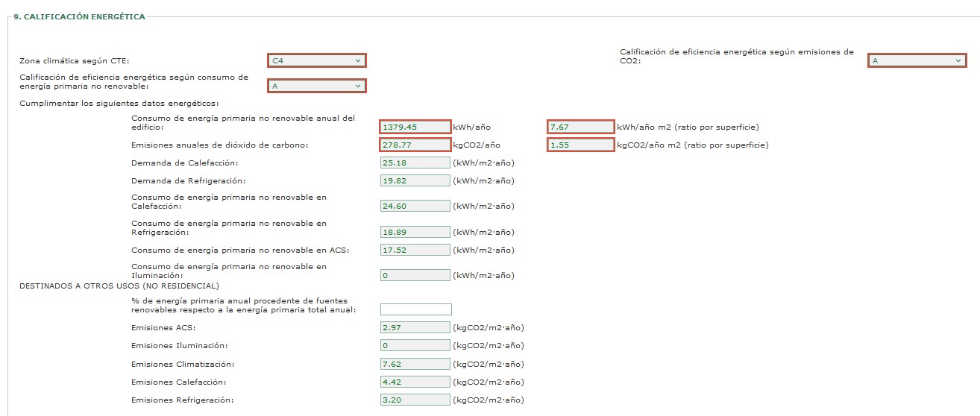
Task: Click the kWh/año m2 ratio field showing 7.67
Action: (580, 127)
